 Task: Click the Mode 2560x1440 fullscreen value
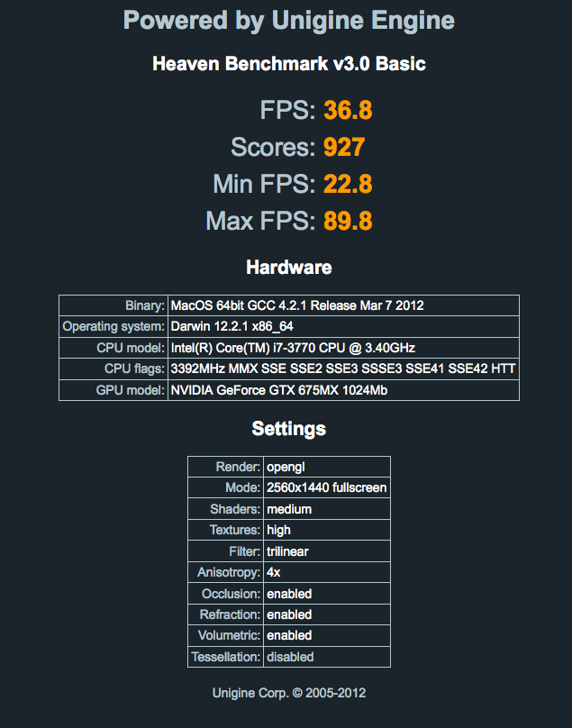tap(327, 487)
